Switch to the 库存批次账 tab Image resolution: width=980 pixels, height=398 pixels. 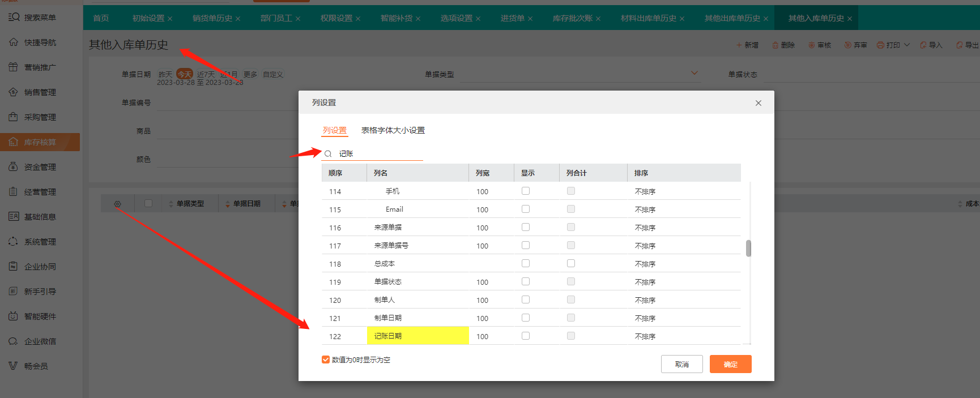(x=573, y=18)
